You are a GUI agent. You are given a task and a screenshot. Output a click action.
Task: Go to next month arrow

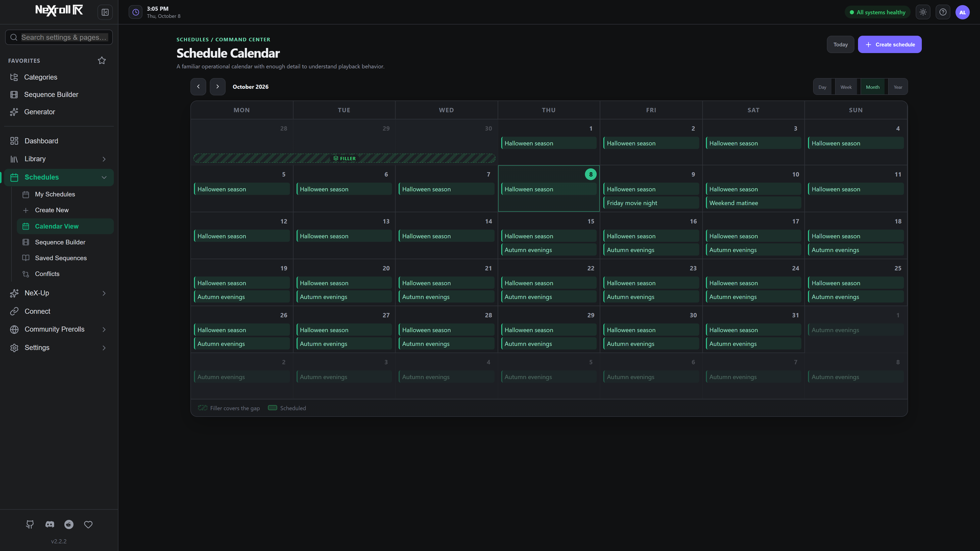point(217,87)
